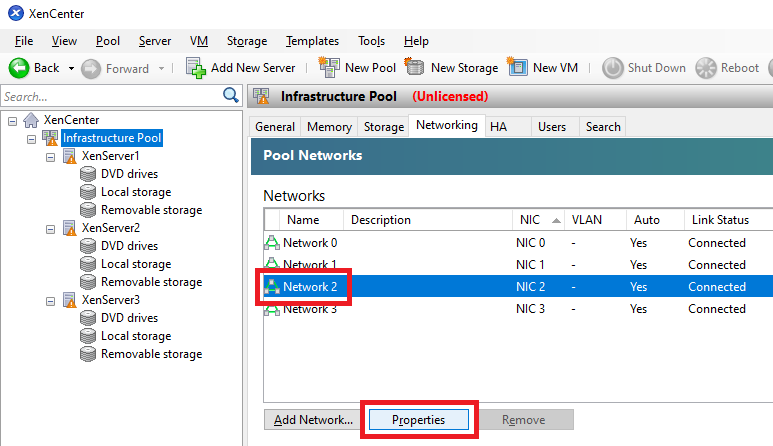Click the Properties button
The height and width of the screenshot is (446, 773).
[418, 420]
